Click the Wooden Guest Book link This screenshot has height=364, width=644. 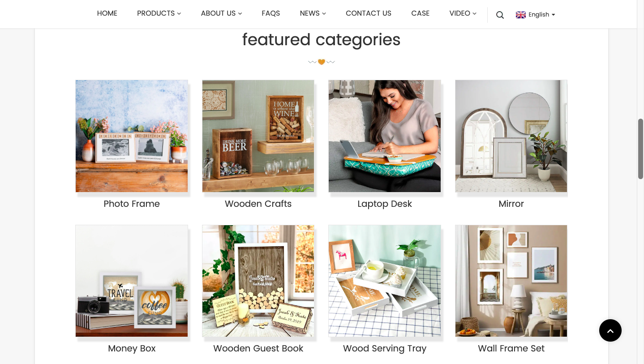[x=258, y=348]
